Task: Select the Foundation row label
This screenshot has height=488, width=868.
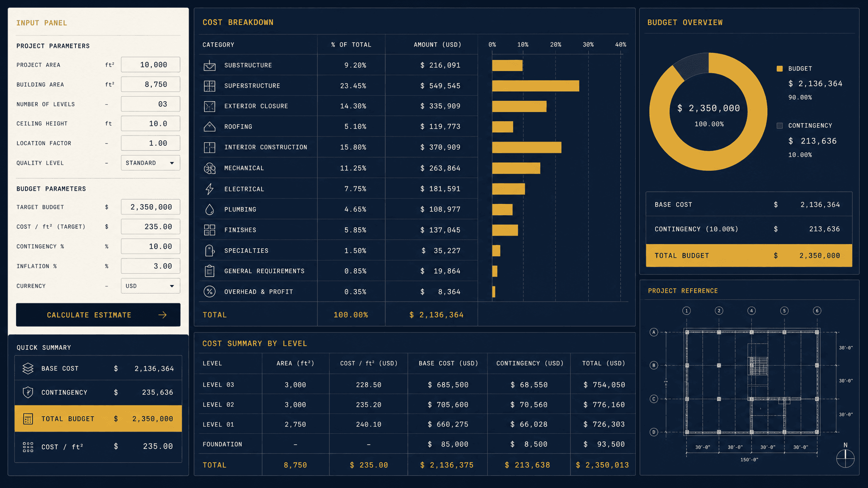Action: [x=223, y=444]
